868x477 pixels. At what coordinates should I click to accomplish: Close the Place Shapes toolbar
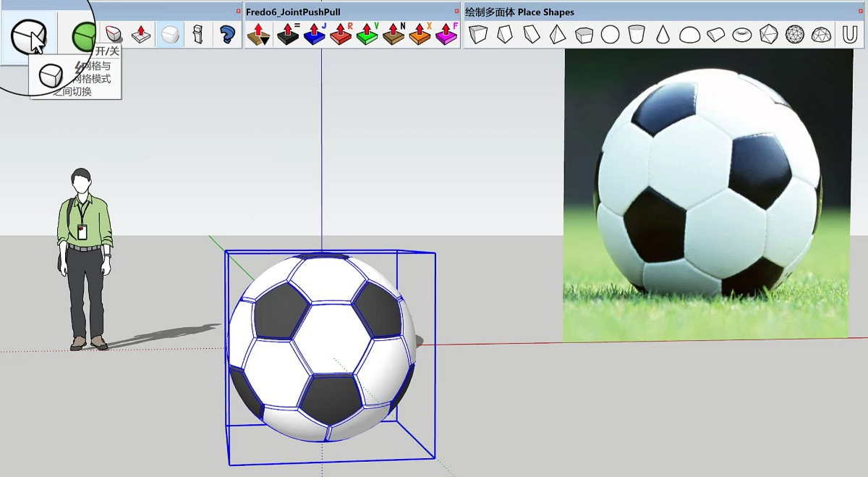[x=861, y=11]
